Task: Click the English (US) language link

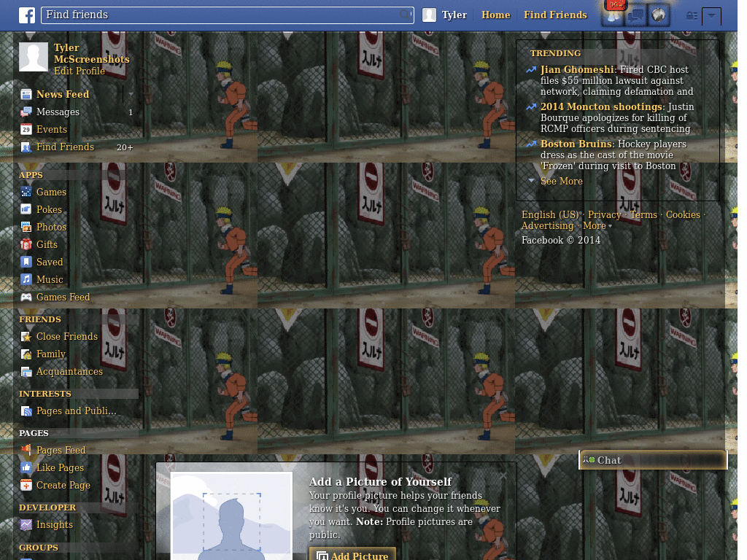Action: pyautogui.click(x=550, y=215)
